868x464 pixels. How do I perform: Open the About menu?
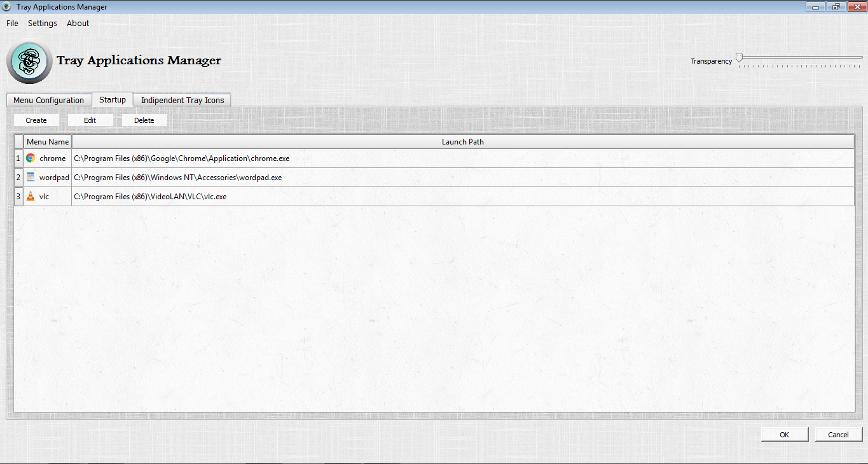pos(78,23)
